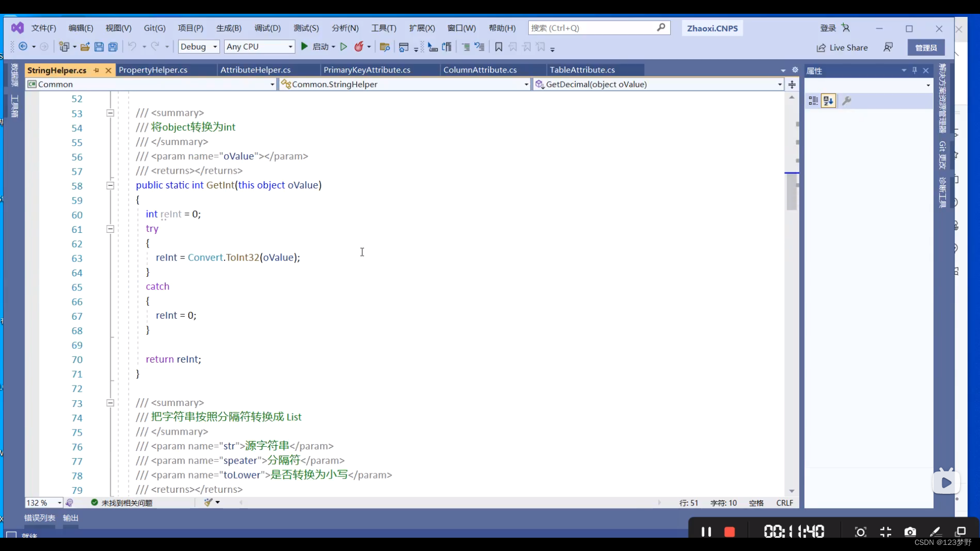
Task: Click the bookmark icon in toolbar
Action: pyautogui.click(x=499, y=47)
